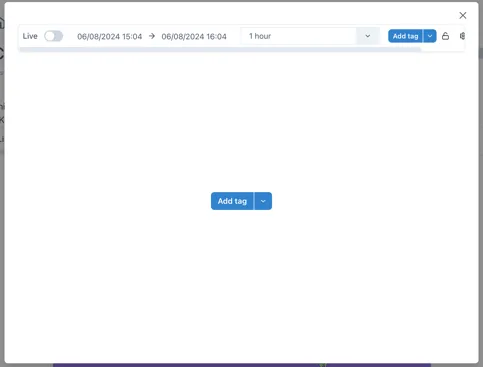Screen dimensions: 483x367
Task: Click the Live label text
Action: (x=30, y=36)
